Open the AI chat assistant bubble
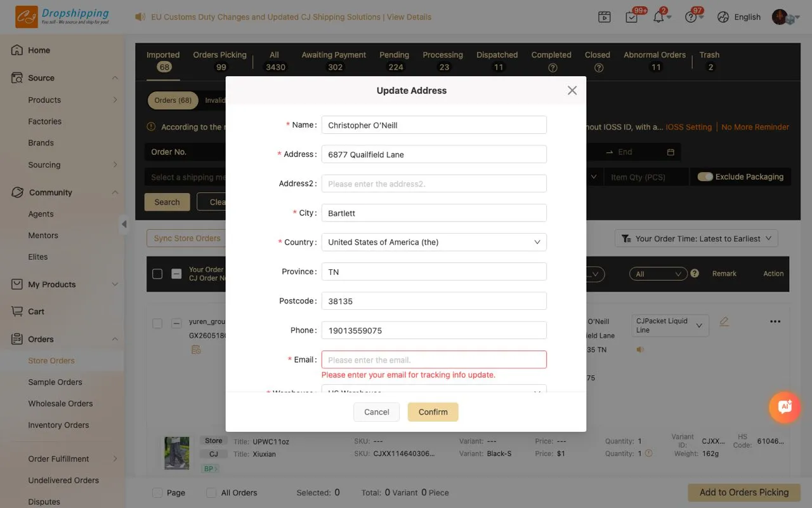This screenshot has height=508, width=812. click(785, 406)
